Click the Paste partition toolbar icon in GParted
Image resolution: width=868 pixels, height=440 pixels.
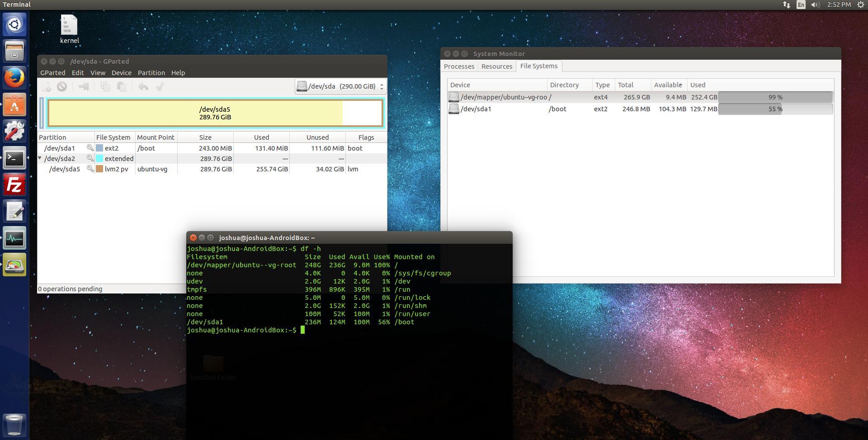tap(121, 86)
